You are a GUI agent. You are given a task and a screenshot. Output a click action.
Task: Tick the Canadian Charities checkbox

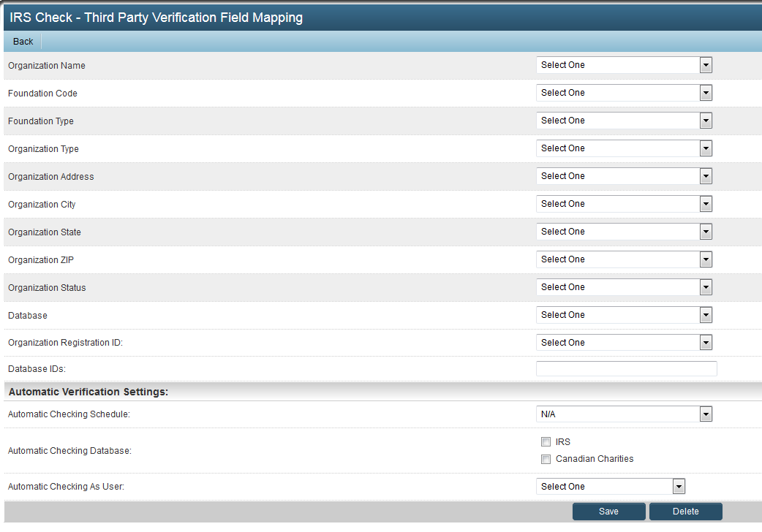[546, 460]
